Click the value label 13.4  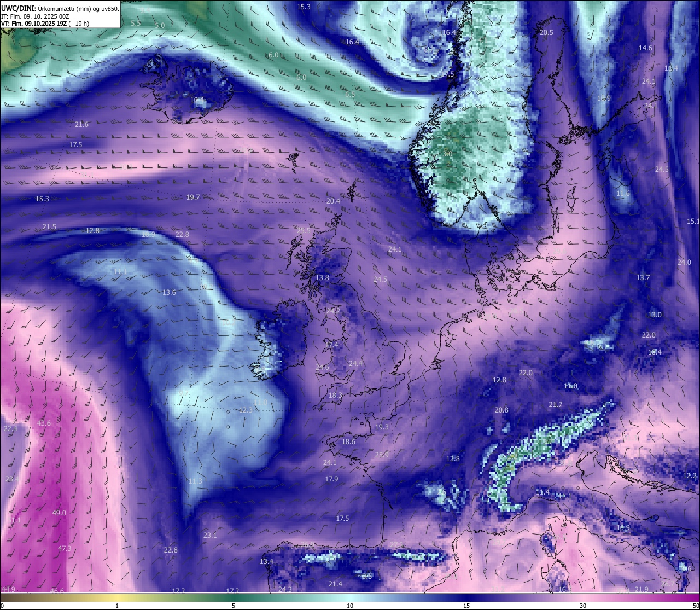click(x=266, y=561)
